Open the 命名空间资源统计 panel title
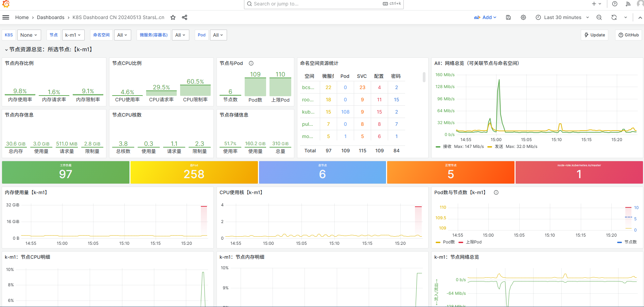Image resolution: width=644 pixels, height=307 pixels. pos(319,63)
